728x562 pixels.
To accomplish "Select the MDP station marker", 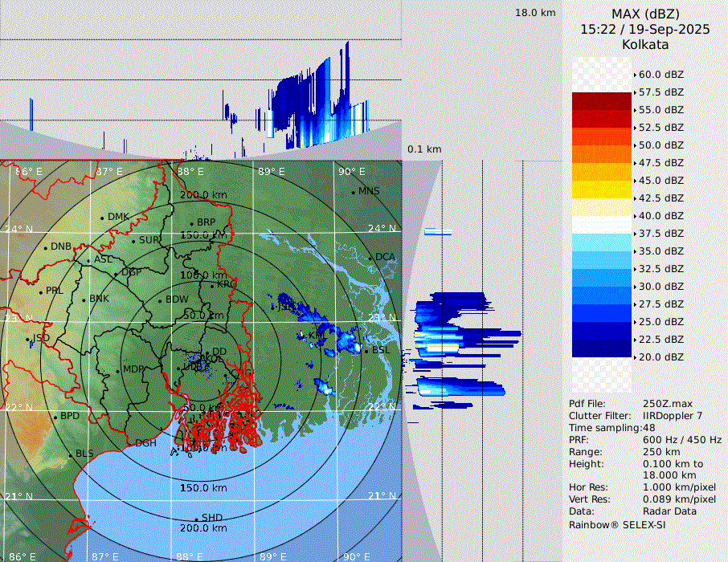I will click(x=117, y=371).
